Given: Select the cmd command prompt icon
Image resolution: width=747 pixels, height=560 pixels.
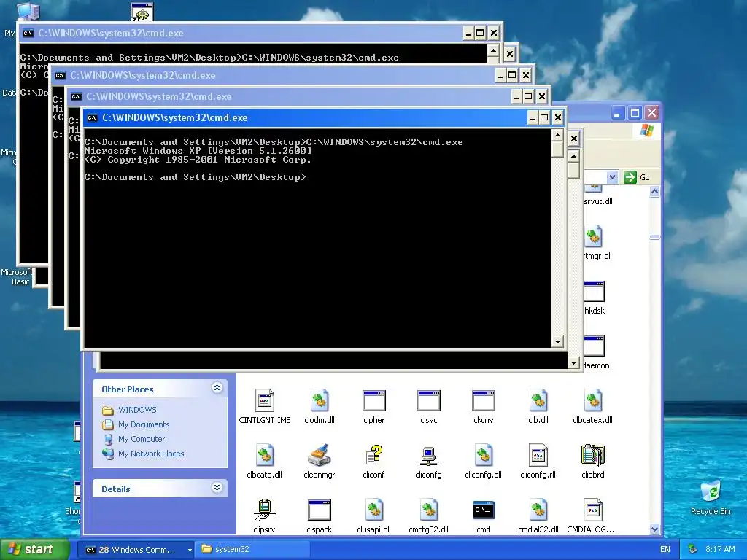Looking at the screenshot, I should [x=484, y=510].
